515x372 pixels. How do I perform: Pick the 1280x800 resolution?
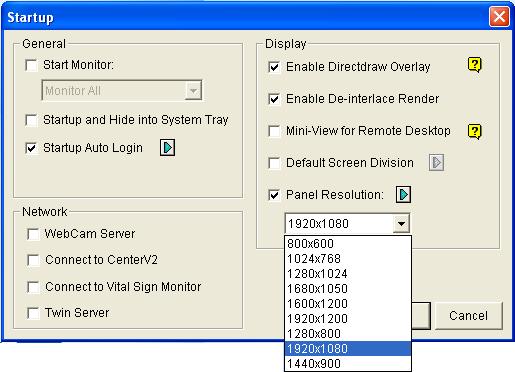[x=348, y=334]
